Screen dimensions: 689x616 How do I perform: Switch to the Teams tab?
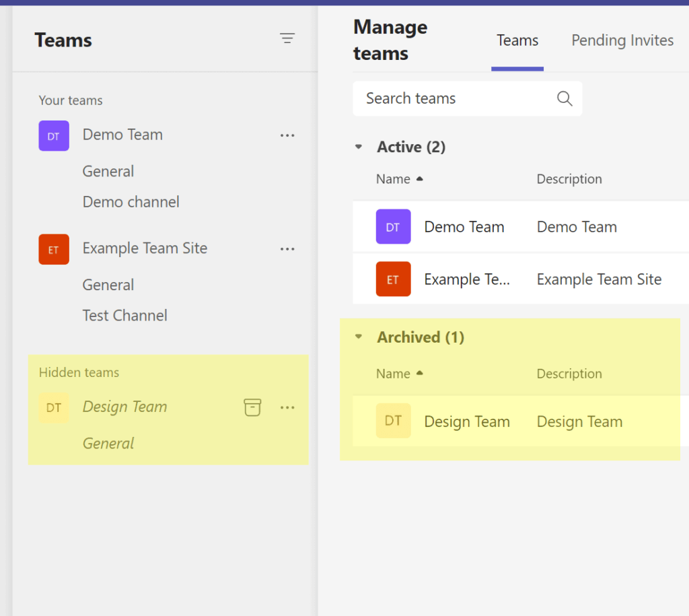click(x=517, y=40)
